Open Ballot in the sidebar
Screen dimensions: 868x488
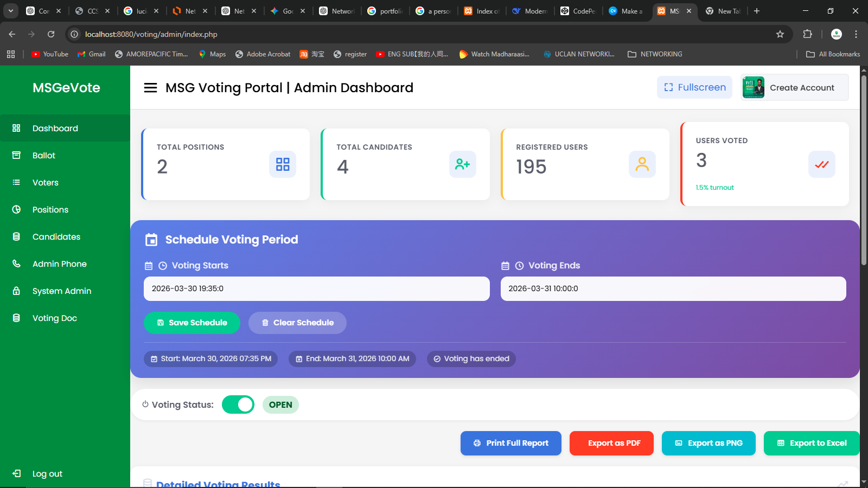65,155
